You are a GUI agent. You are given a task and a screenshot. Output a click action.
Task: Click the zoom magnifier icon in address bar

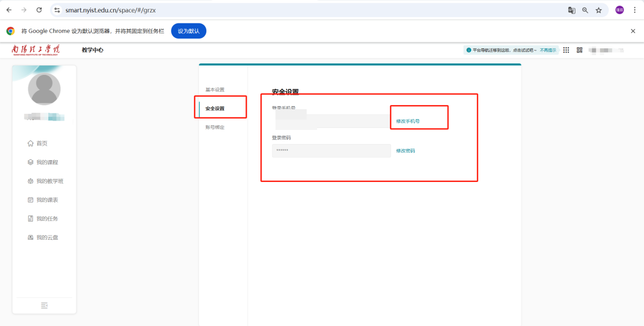(585, 10)
